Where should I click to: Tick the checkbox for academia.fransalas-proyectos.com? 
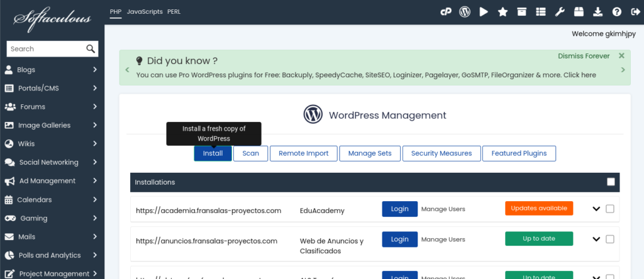coord(610,209)
